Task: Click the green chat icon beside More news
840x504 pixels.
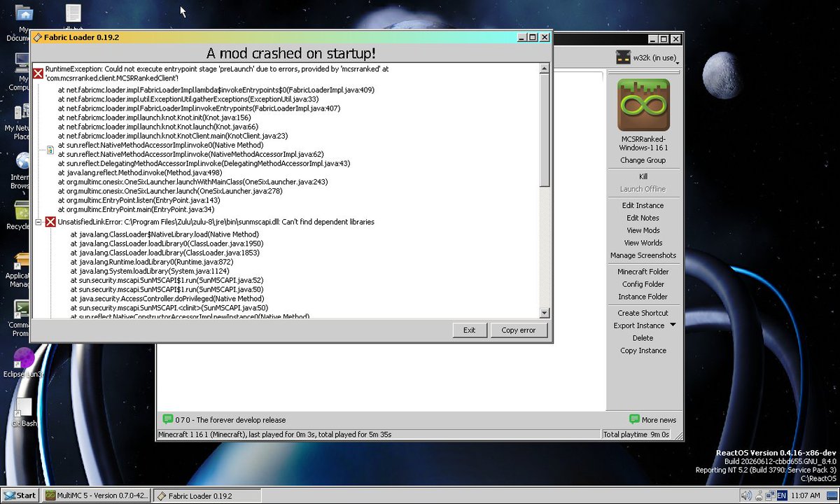Action: click(x=634, y=419)
